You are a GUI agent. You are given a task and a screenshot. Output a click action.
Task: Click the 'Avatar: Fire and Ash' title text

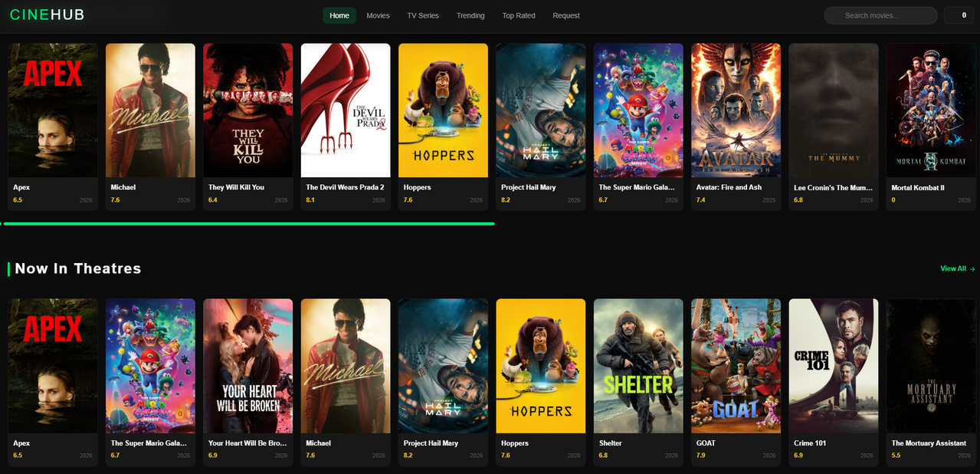[x=729, y=187]
